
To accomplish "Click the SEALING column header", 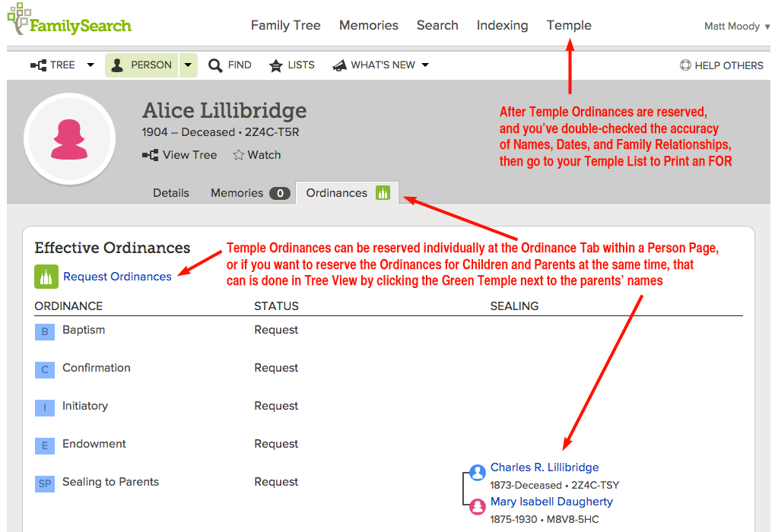I will (515, 306).
